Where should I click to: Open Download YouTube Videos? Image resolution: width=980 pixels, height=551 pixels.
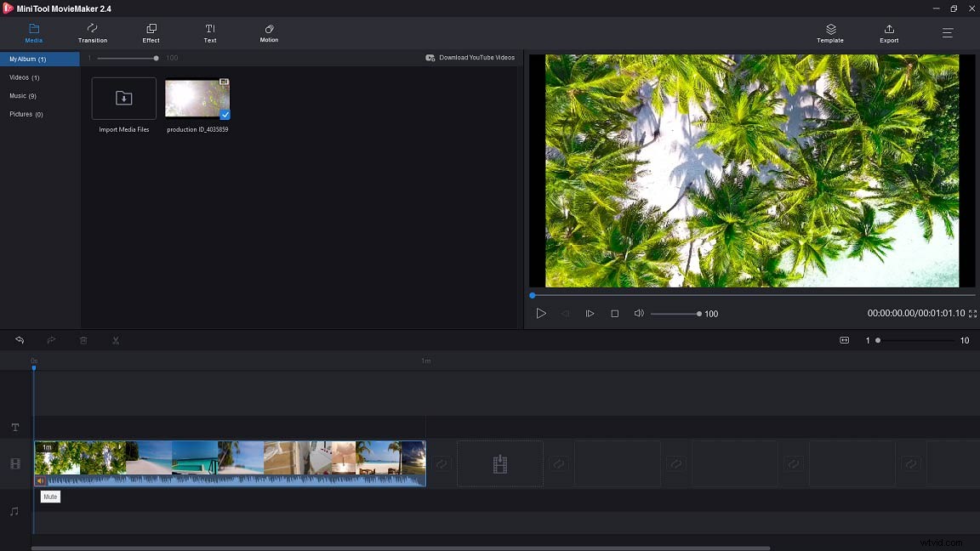click(x=472, y=57)
